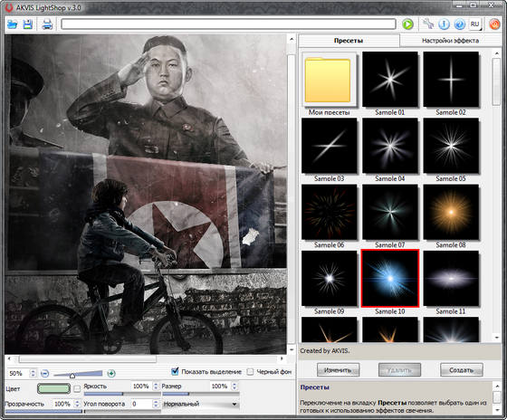Select preset Sample 06
507x420 pixels.
point(330,212)
